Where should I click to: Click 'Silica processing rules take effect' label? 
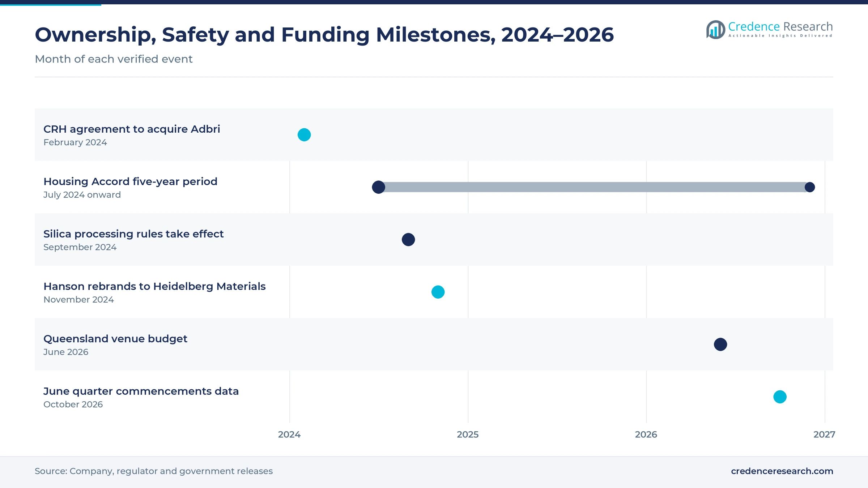point(133,234)
